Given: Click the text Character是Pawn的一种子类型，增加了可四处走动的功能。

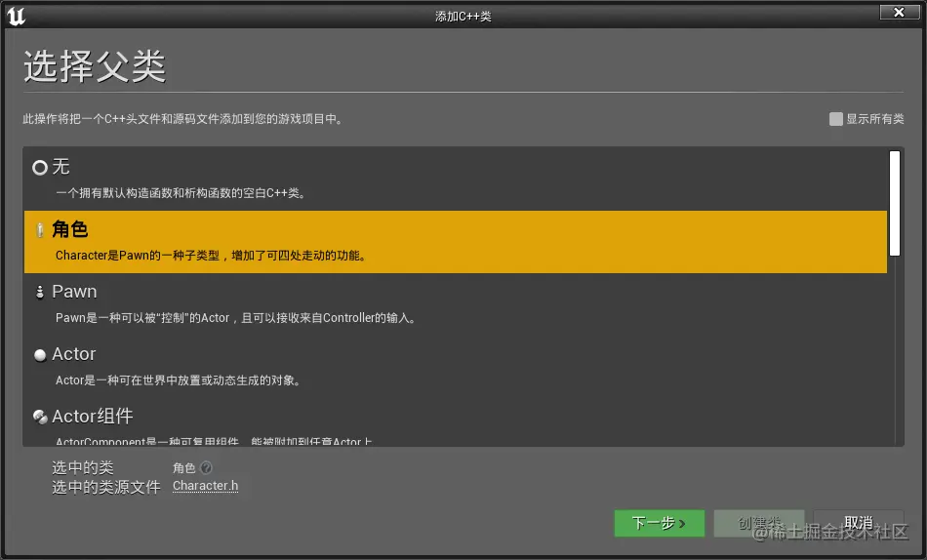Looking at the screenshot, I should pos(211,256).
